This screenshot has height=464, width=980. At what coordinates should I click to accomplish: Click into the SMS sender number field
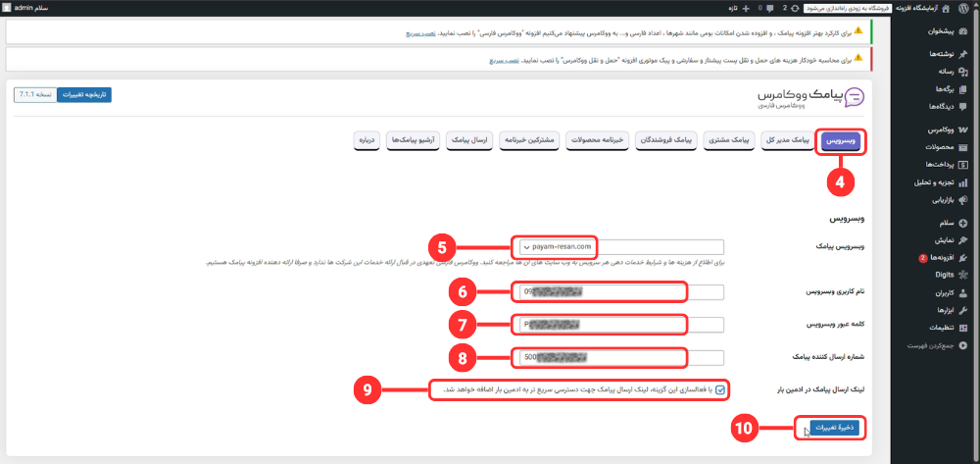pos(618,357)
